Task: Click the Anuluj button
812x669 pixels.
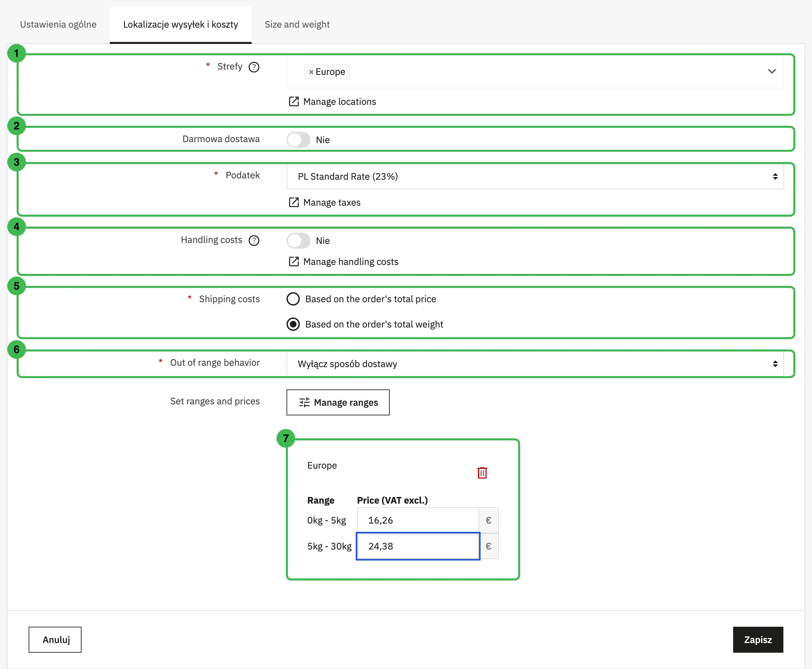Action: tap(55, 640)
